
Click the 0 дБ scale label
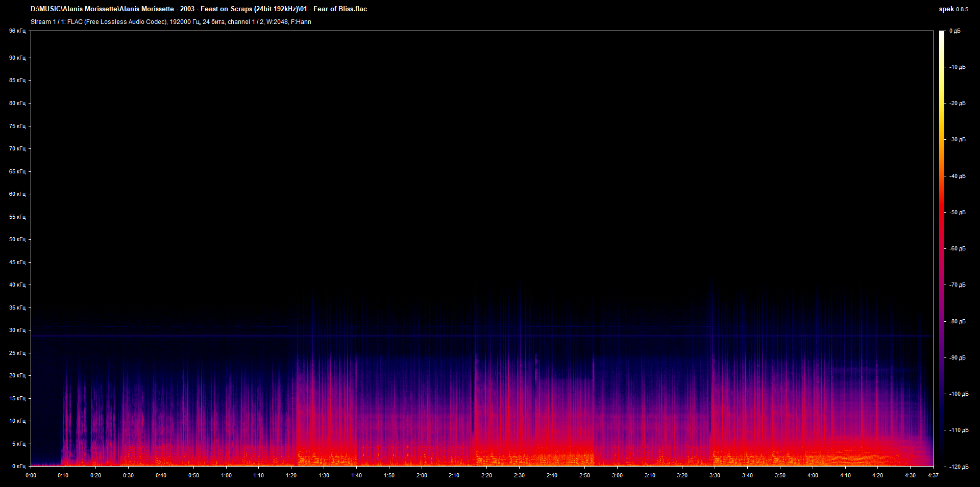(954, 31)
